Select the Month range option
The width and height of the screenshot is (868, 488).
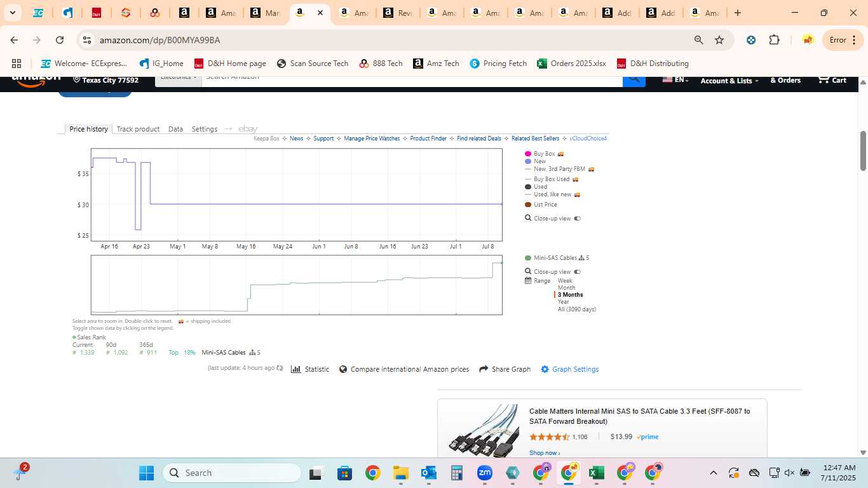pyautogui.click(x=566, y=288)
